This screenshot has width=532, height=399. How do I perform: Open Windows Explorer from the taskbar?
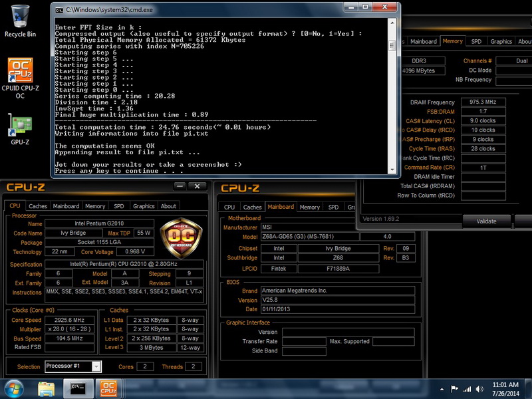coord(46,389)
